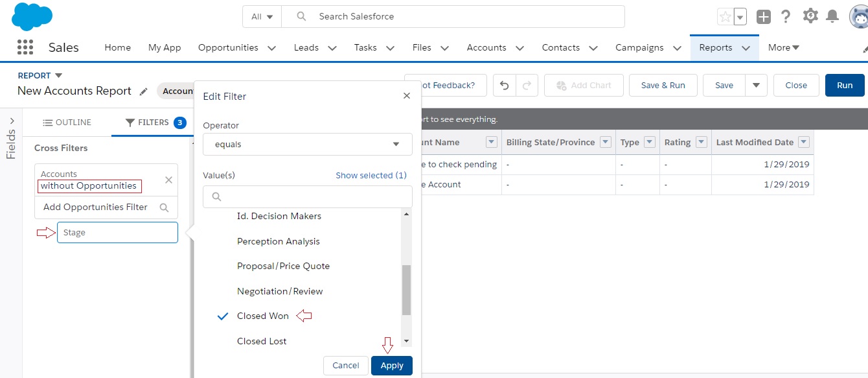The image size is (868, 378).
Task: Click the Favorites star icon
Action: [725, 17]
